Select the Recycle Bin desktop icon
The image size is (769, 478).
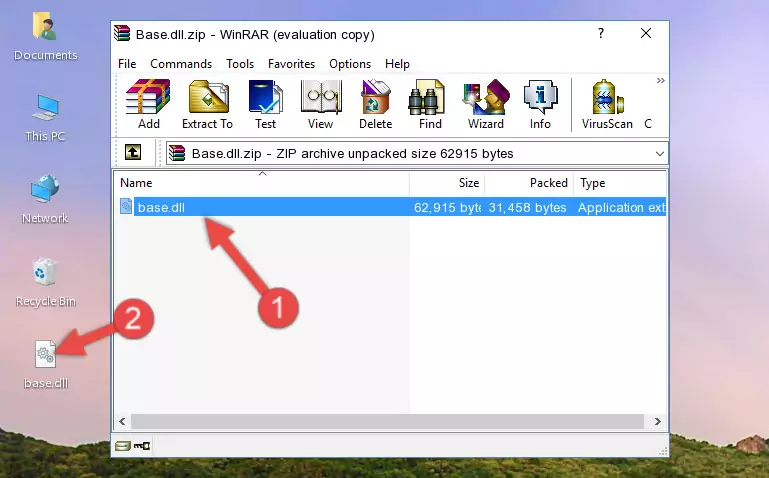coord(46,282)
